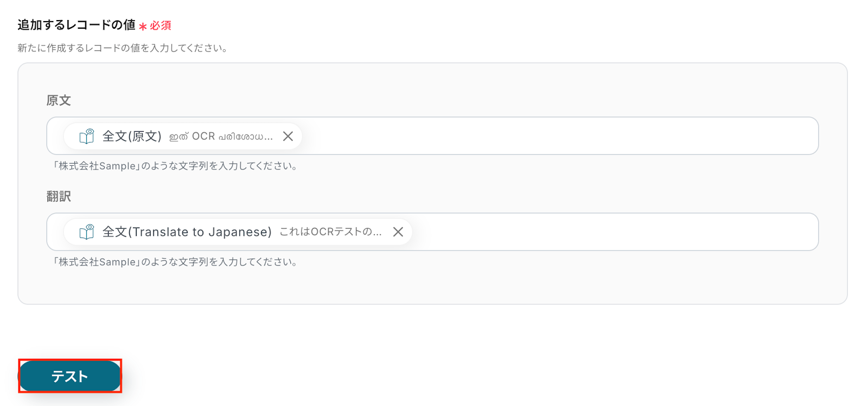Click the book icon in 全文(原文) chip
The height and width of the screenshot is (406, 868).
[87, 136]
